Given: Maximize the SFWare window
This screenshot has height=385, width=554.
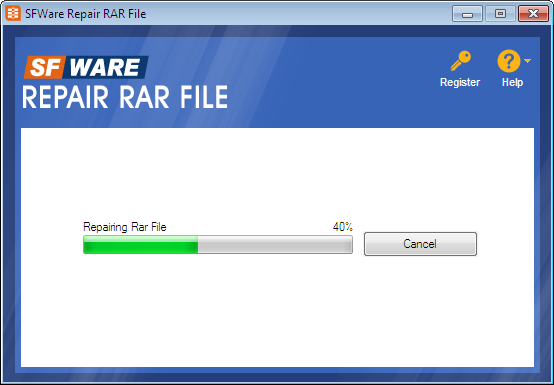Looking at the screenshot, I should (x=500, y=14).
